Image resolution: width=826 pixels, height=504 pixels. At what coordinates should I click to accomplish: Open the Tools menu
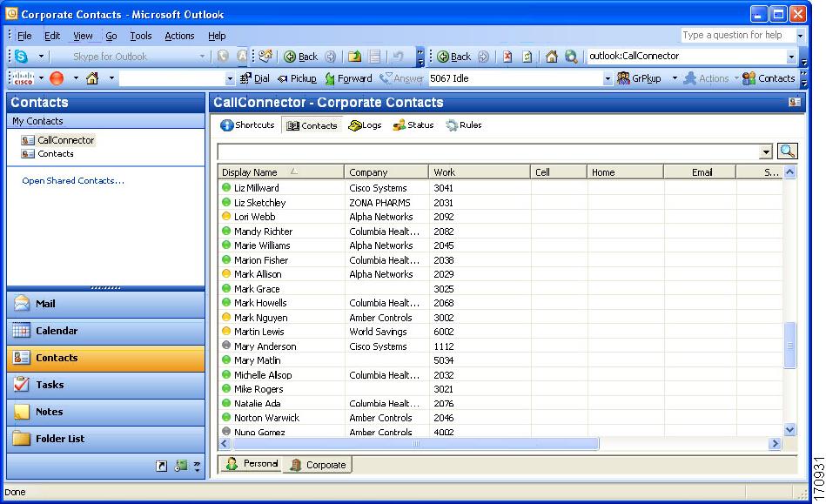(x=141, y=36)
